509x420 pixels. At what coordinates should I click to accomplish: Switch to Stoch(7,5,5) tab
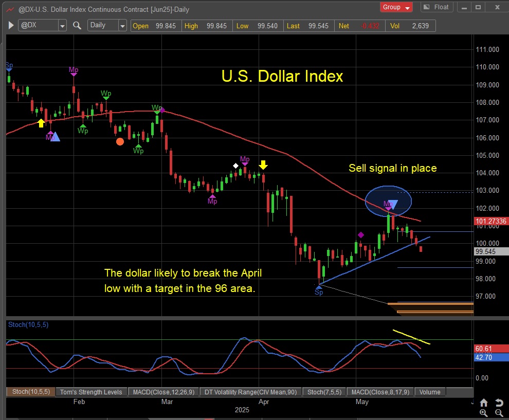pyautogui.click(x=324, y=392)
